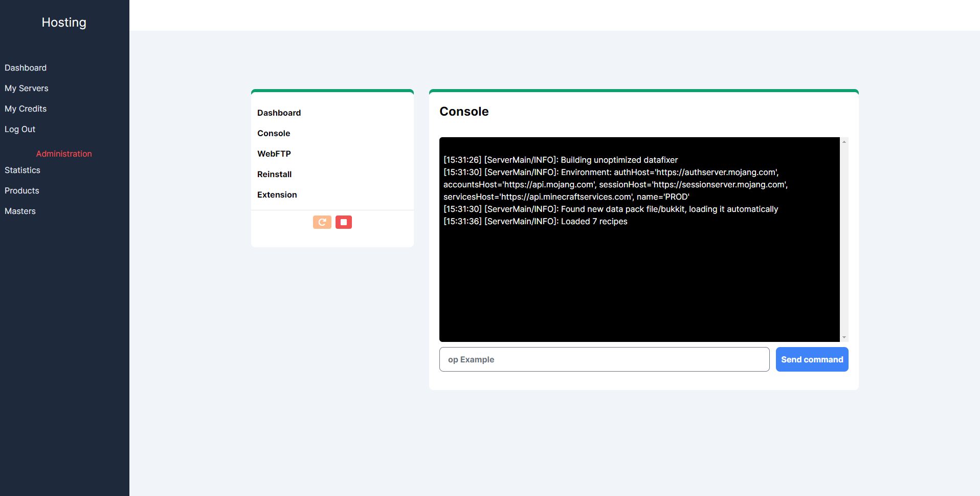Open My Servers page
Image resolution: width=980 pixels, height=496 pixels.
coord(27,88)
